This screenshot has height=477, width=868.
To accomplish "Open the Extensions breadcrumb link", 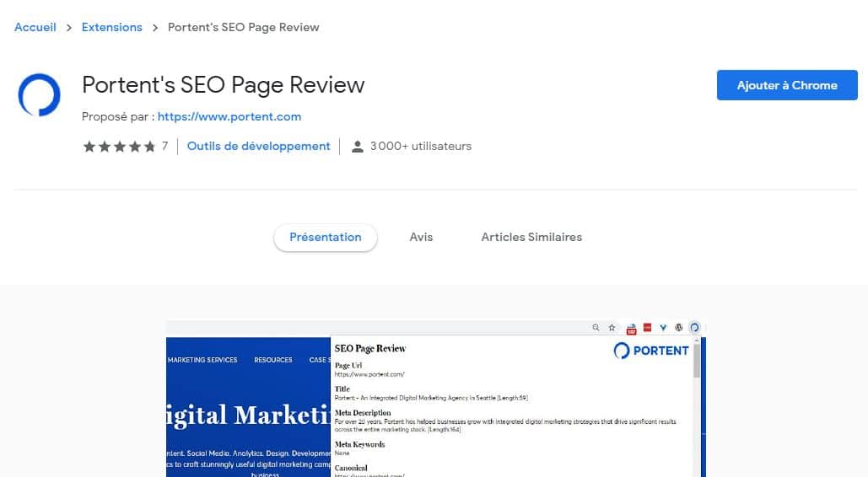I will 112,27.
